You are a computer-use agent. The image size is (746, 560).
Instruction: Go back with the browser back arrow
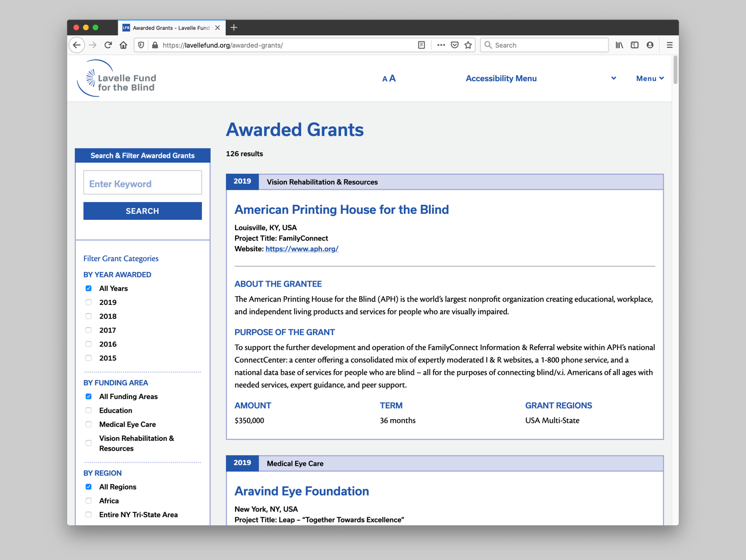[x=77, y=45]
